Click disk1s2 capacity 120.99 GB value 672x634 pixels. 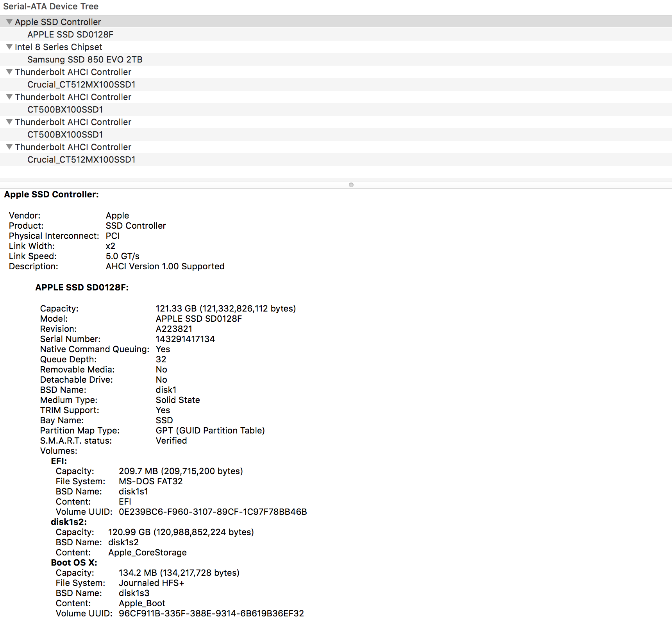tap(181, 532)
